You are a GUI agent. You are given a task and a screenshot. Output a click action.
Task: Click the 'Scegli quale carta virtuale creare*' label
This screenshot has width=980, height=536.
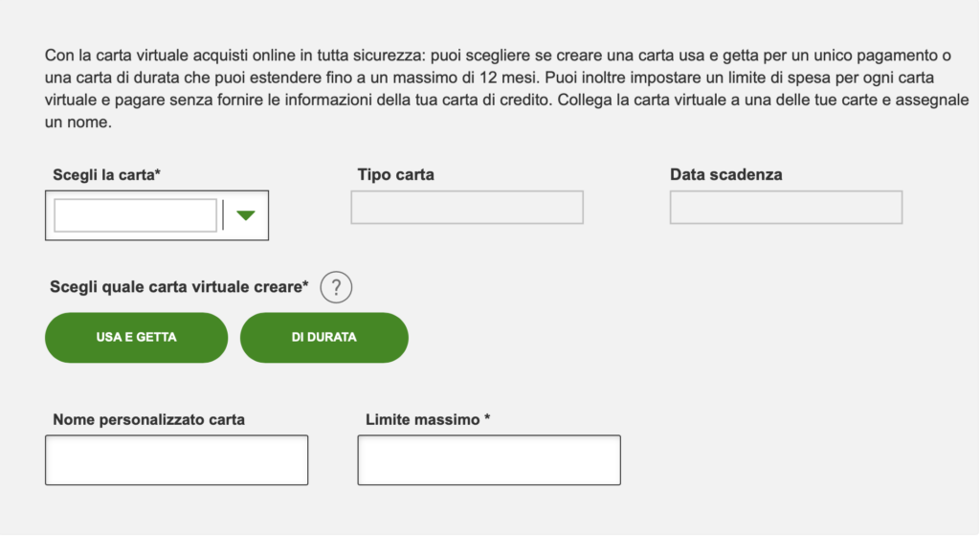point(180,287)
